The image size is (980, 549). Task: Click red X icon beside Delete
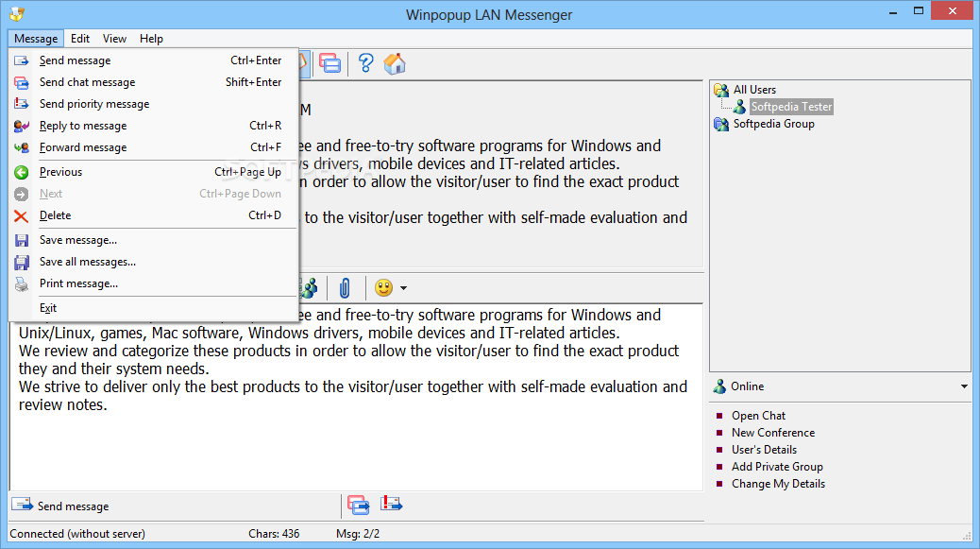tap(22, 216)
